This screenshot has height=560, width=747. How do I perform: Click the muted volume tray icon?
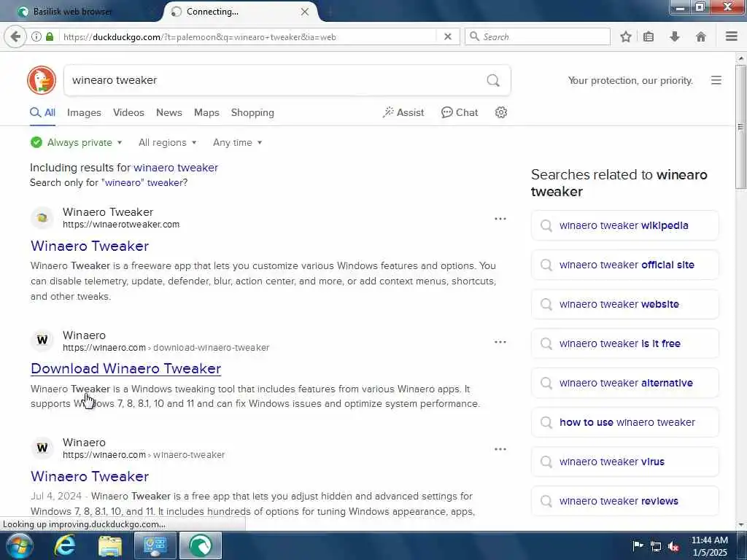click(x=673, y=546)
